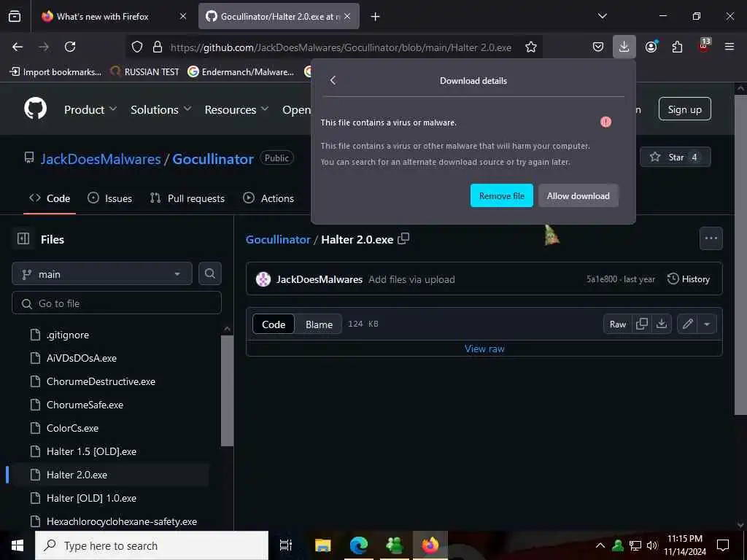This screenshot has width=747, height=560.
Task: Collapse the Files tree side panel icon
Action: [x=23, y=238]
